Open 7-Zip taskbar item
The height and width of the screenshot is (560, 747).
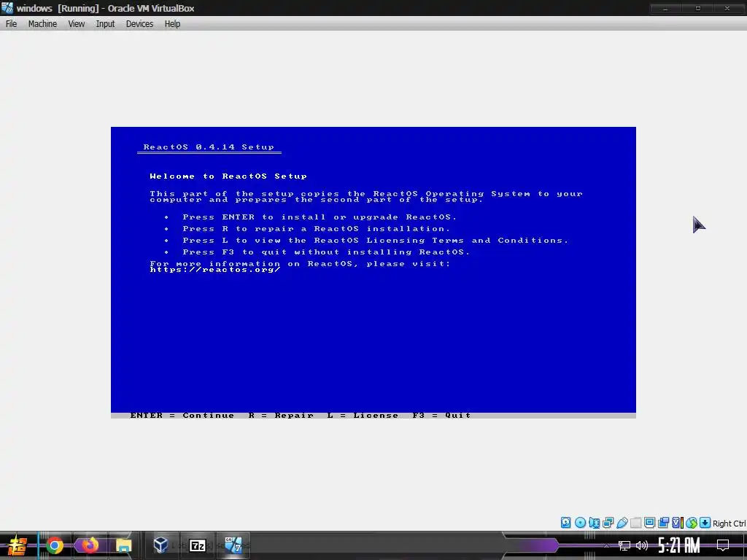pos(197,545)
